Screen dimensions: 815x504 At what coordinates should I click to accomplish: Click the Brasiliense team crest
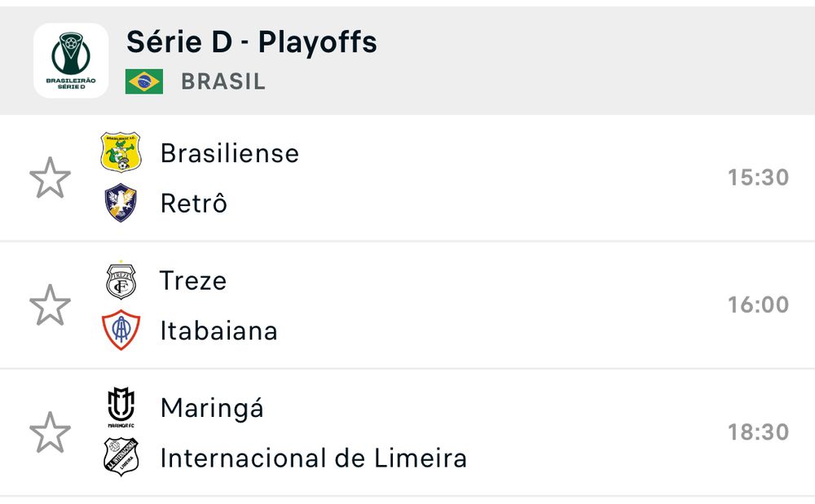(x=121, y=152)
